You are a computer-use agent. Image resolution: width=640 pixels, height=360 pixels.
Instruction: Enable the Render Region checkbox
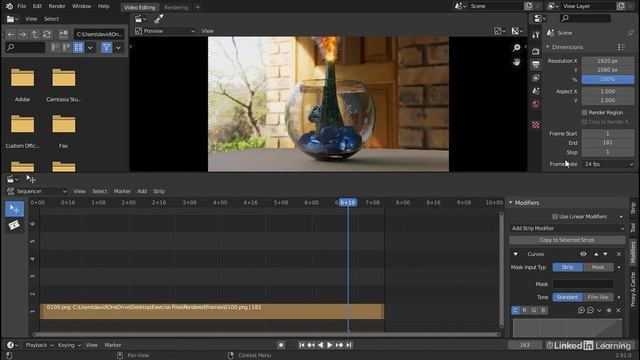click(x=584, y=112)
